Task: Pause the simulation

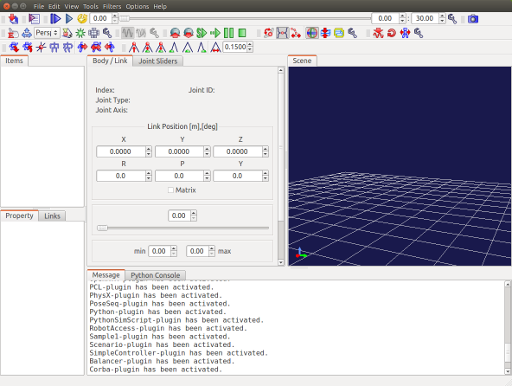Action: tap(229, 33)
